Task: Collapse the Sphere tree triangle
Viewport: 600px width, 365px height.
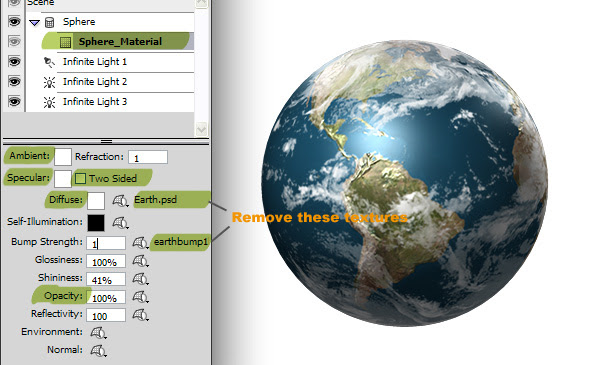Action: tap(34, 23)
